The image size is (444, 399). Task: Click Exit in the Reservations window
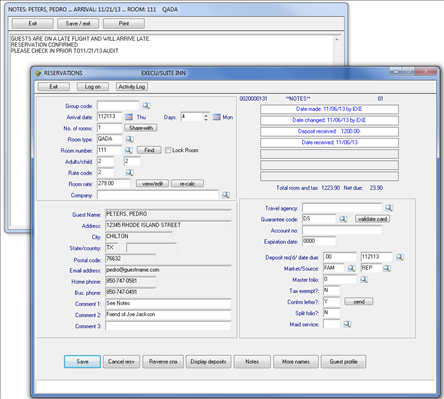pyautogui.click(x=54, y=87)
